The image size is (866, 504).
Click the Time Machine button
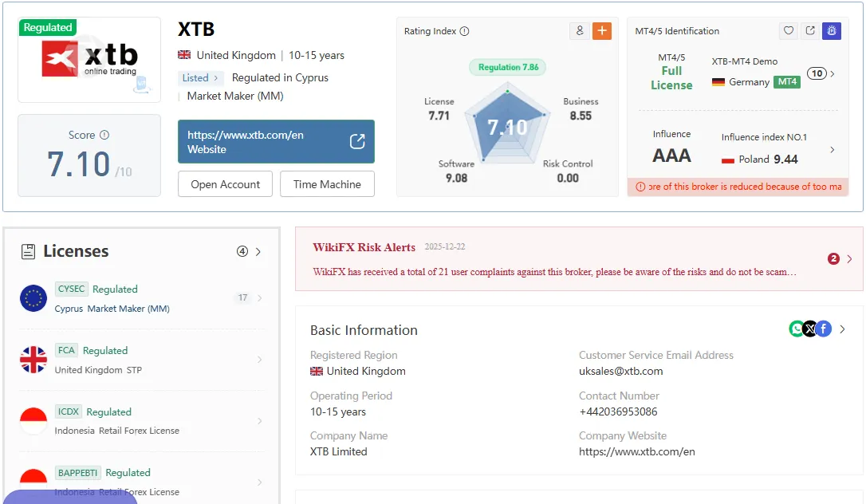(327, 184)
